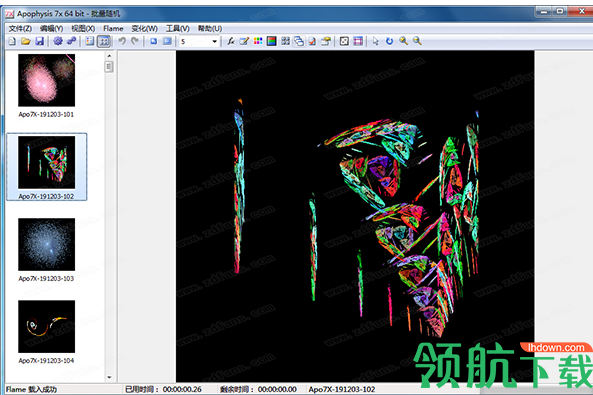593x395 pixels.
Task: Click the render all flames icon
Action: click(x=71, y=41)
